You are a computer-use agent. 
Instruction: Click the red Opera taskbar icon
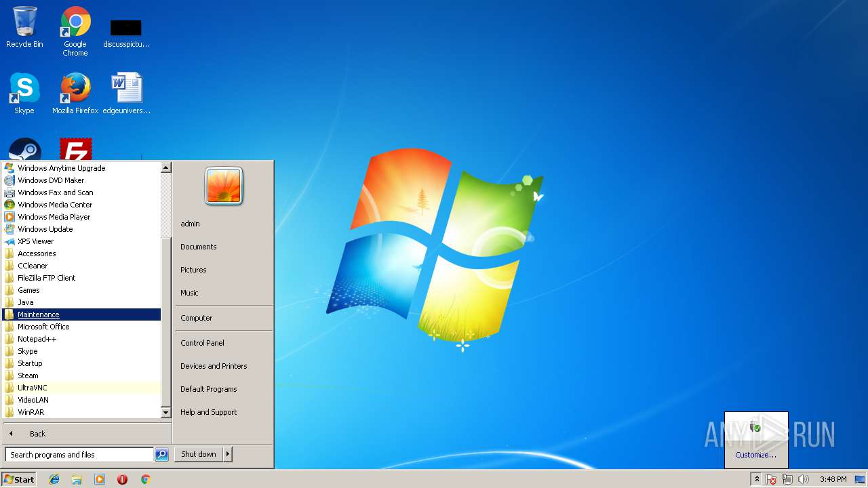point(123,479)
